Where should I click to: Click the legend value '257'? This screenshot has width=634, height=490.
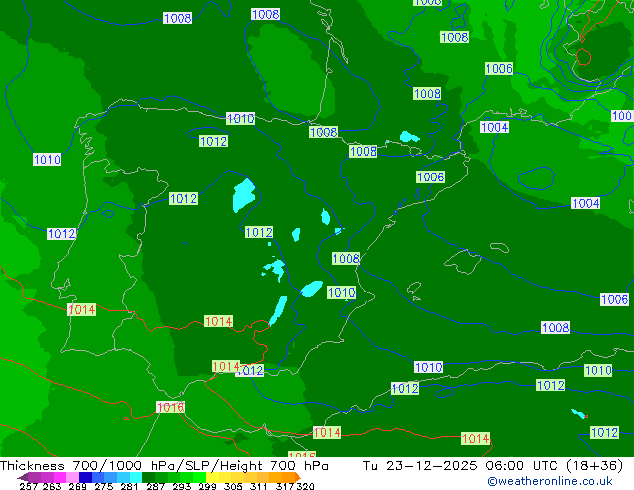tap(28, 486)
